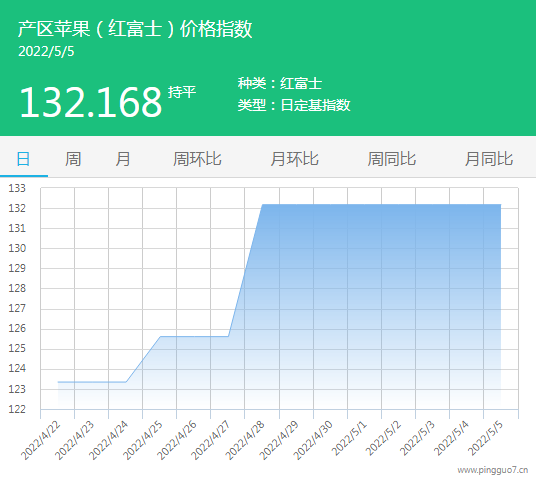Click the 2022/4/28 date axis label
Image resolution: width=536 pixels, height=479 pixels.
coord(245,441)
